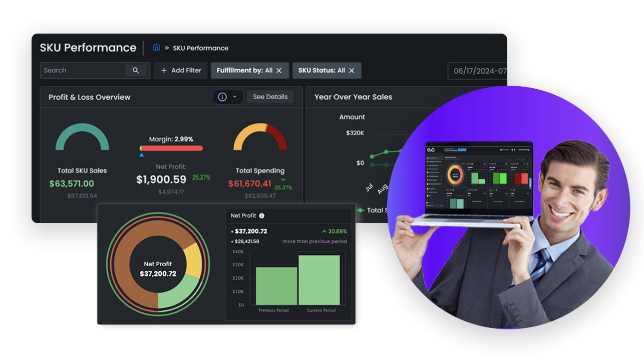Remove the SKU Status filter with its X
Image resolution: width=644 pixels, height=362 pixels.
pyautogui.click(x=352, y=71)
